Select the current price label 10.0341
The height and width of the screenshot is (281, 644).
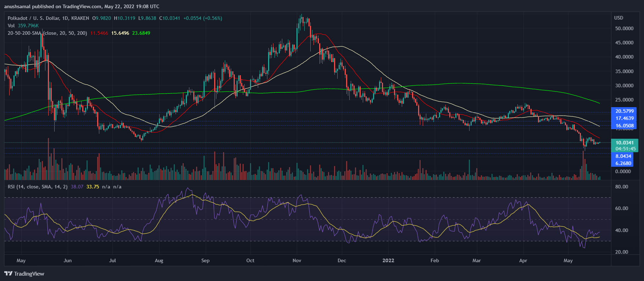624,143
